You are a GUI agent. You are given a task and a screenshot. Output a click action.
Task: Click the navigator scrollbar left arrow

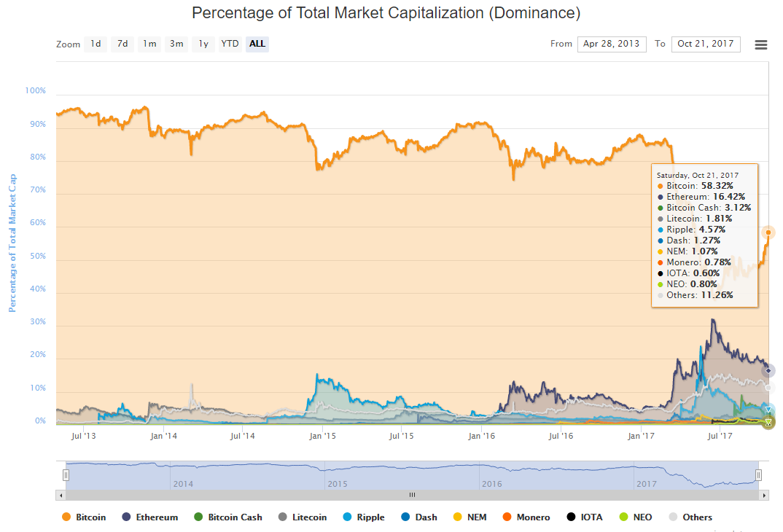pos(61,495)
